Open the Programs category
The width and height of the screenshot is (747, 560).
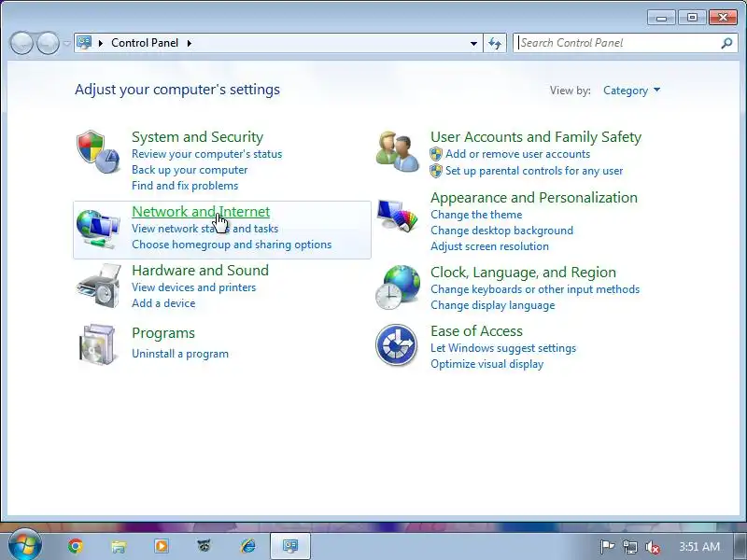pos(163,333)
